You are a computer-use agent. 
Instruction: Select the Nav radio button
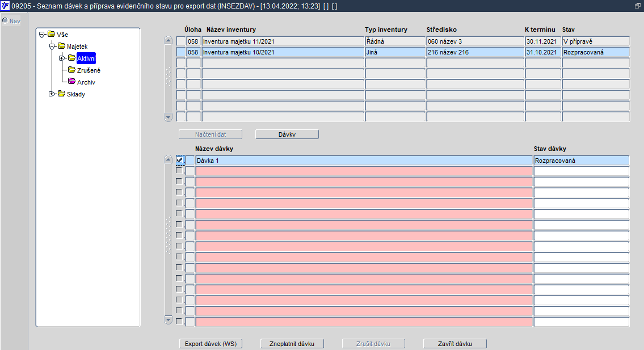point(5,20)
